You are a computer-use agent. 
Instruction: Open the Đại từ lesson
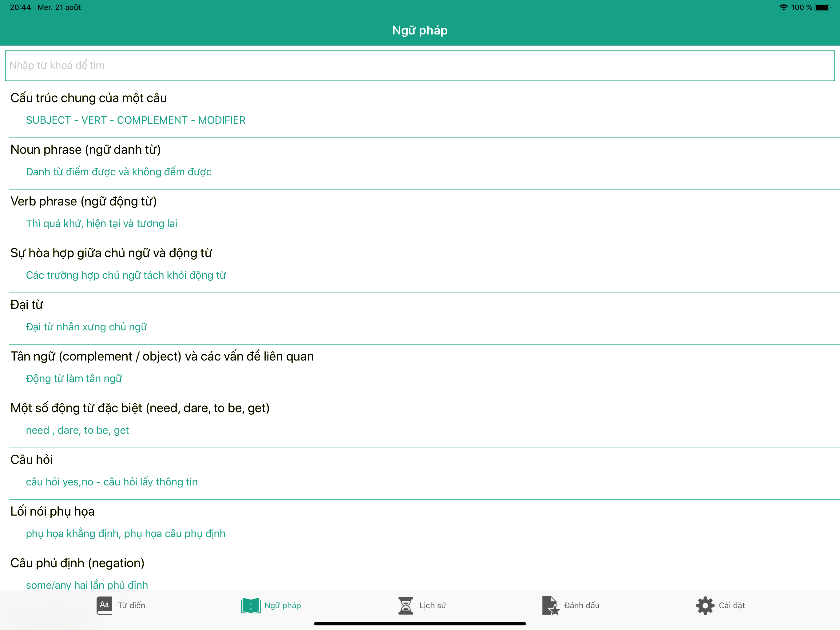(26, 305)
